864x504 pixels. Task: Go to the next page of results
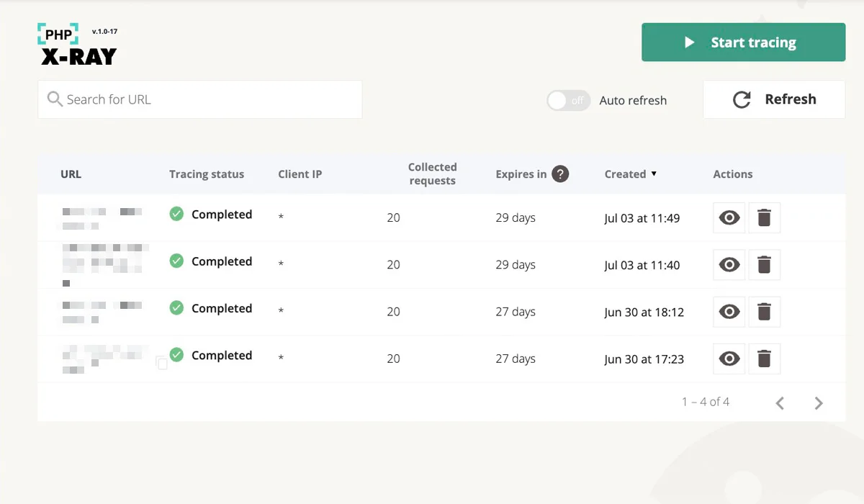point(819,403)
